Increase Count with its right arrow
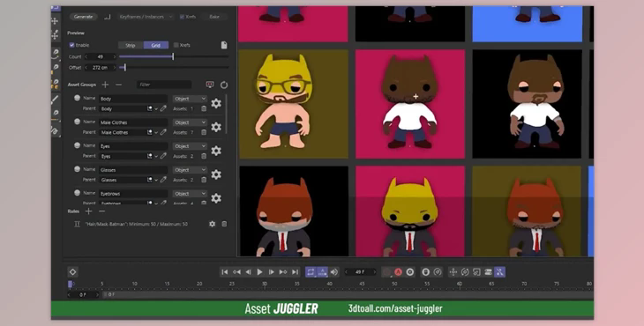The height and width of the screenshot is (326, 644). (115, 56)
